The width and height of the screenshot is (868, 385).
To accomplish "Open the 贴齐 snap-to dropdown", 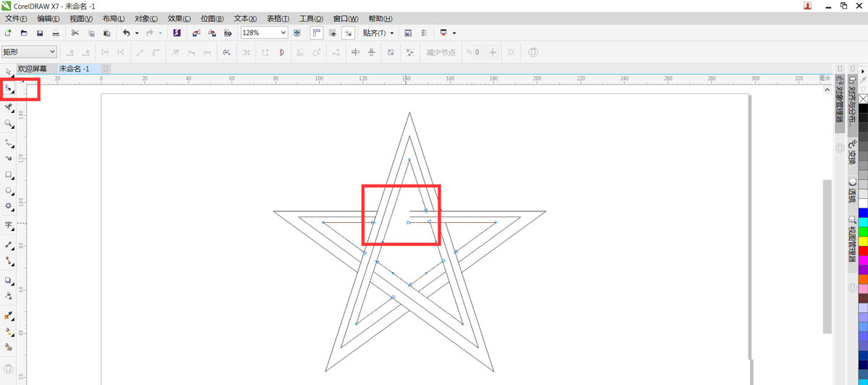I will [378, 33].
